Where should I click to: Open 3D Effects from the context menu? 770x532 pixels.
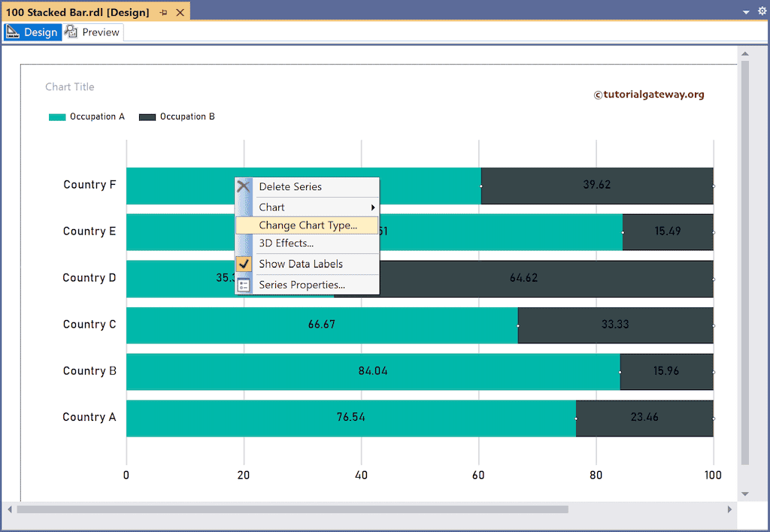point(286,243)
